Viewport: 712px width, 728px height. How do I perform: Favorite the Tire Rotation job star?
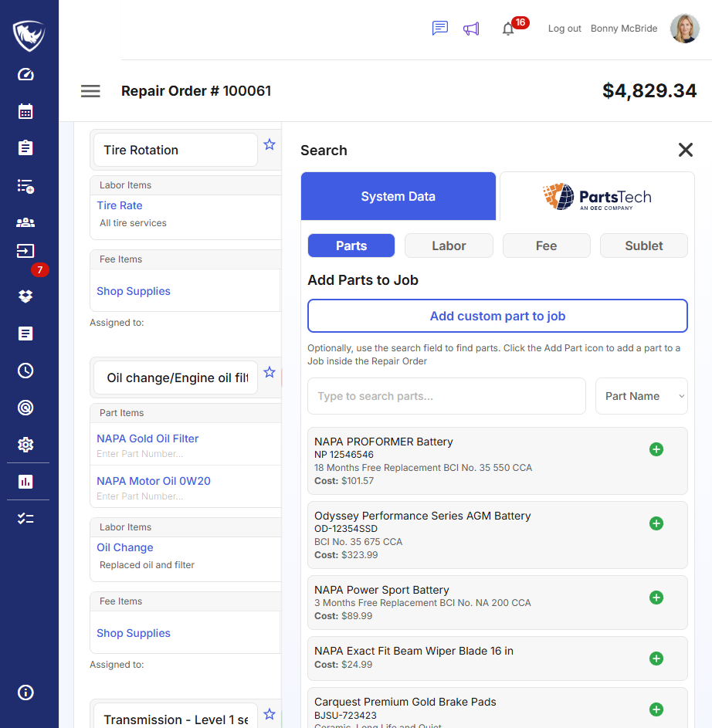pyautogui.click(x=270, y=144)
